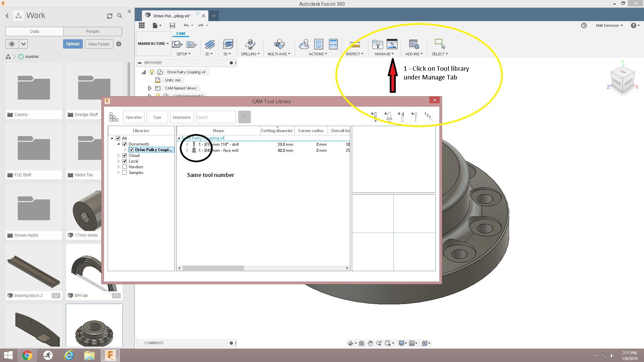
Task: Click the Type filter button
Action: [157, 117]
